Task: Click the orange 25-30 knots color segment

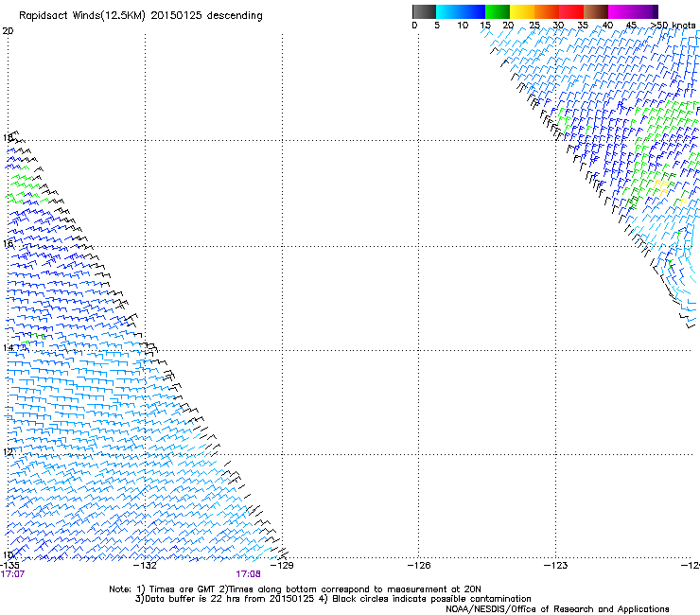Action: pyautogui.click(x=547, y=11)
